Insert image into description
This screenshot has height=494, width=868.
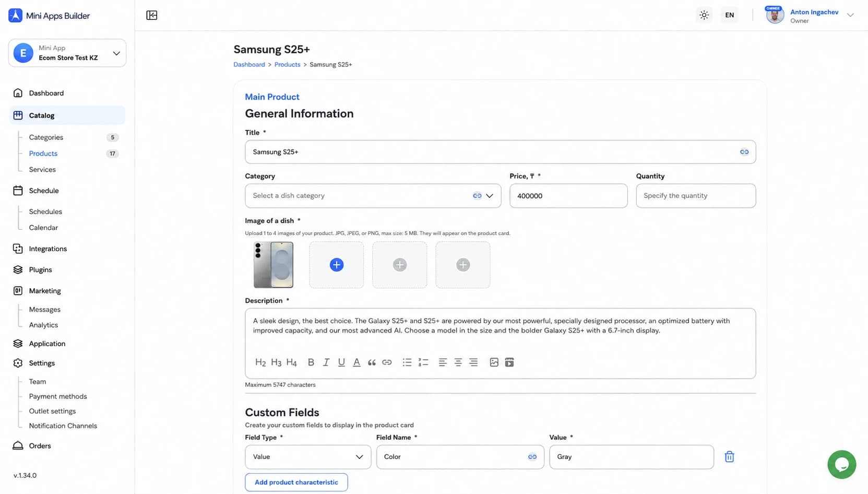click(494, 362)
